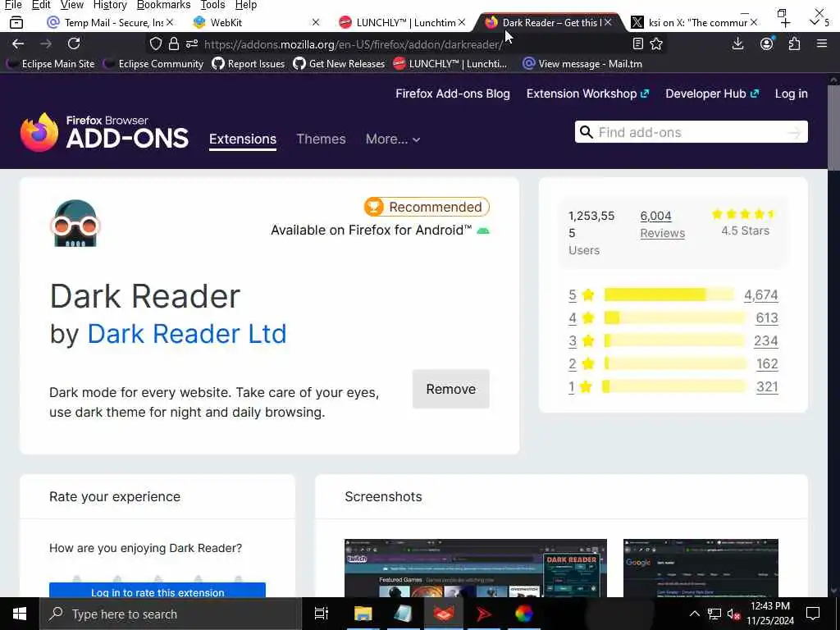Click the Recommended badge
Image resolution: width=840 pixels, height=630 pixels.
[x=427, y=207]
